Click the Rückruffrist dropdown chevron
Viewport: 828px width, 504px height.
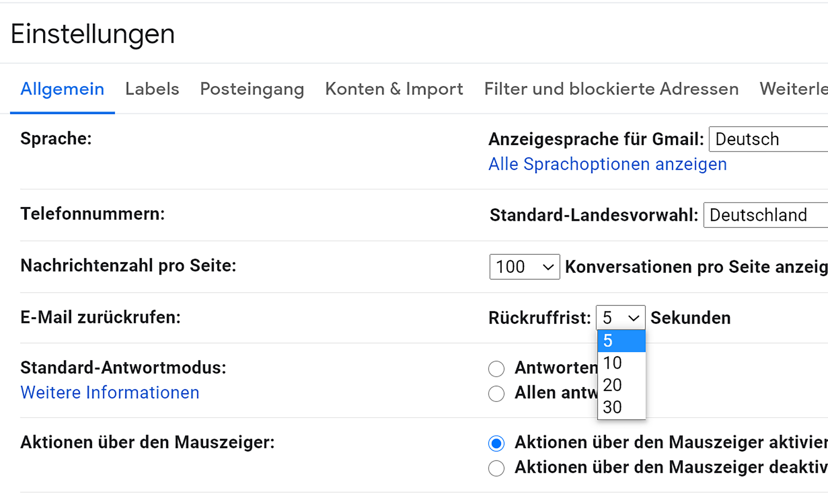[633, 318]
